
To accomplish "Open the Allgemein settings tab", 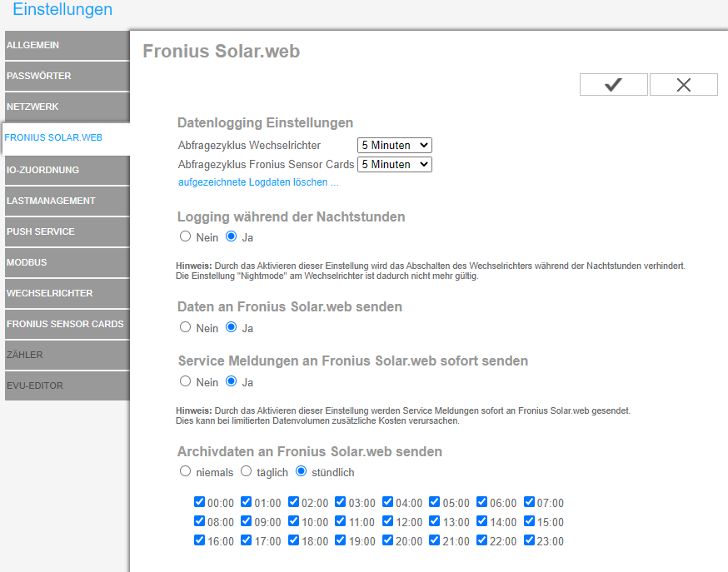I will [x=67, y=45].
